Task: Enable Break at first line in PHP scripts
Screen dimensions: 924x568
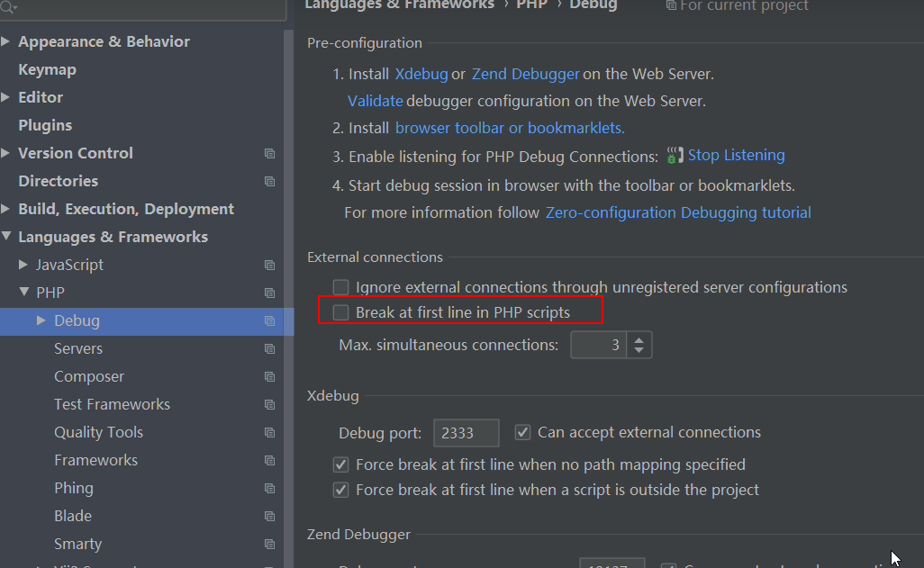Action: 341,313
